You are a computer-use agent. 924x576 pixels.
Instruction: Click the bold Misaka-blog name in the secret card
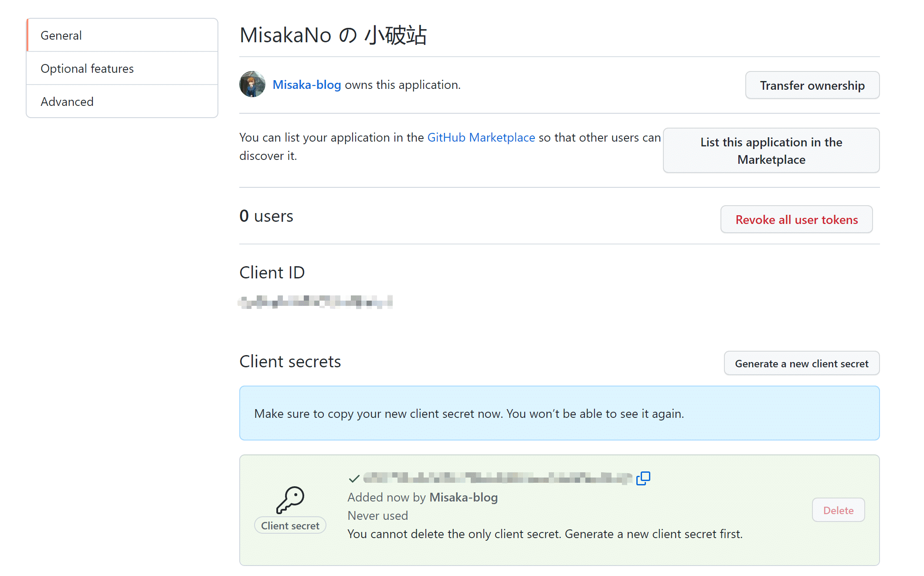[464, 497]
